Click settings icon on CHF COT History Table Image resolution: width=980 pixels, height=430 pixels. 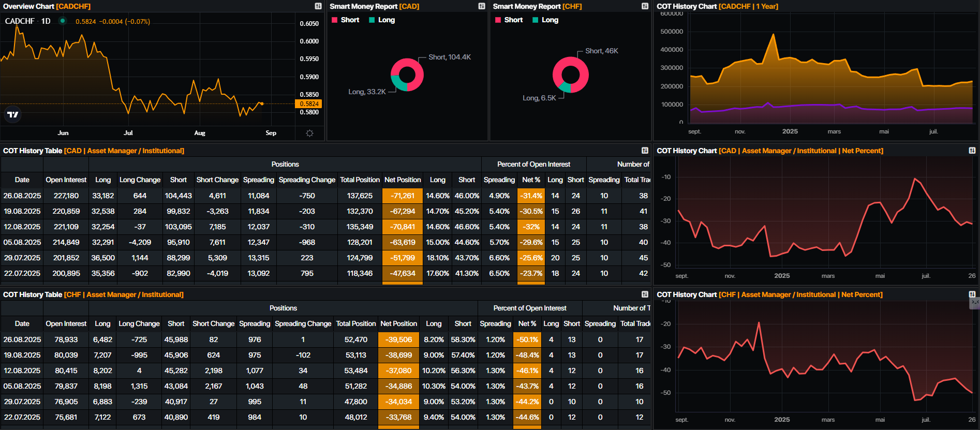(x=645, y=294)
